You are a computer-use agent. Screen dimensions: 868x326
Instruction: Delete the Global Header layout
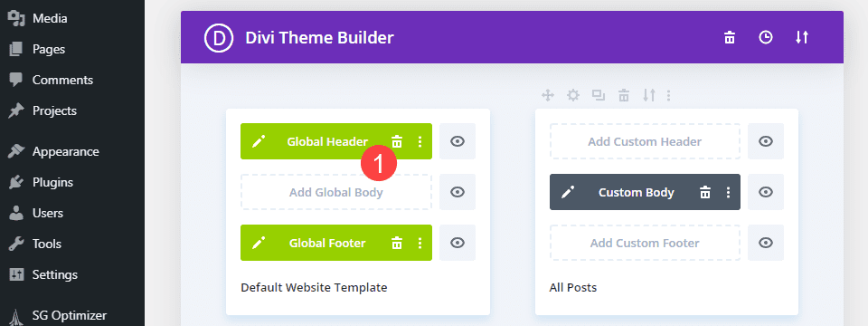397,141
